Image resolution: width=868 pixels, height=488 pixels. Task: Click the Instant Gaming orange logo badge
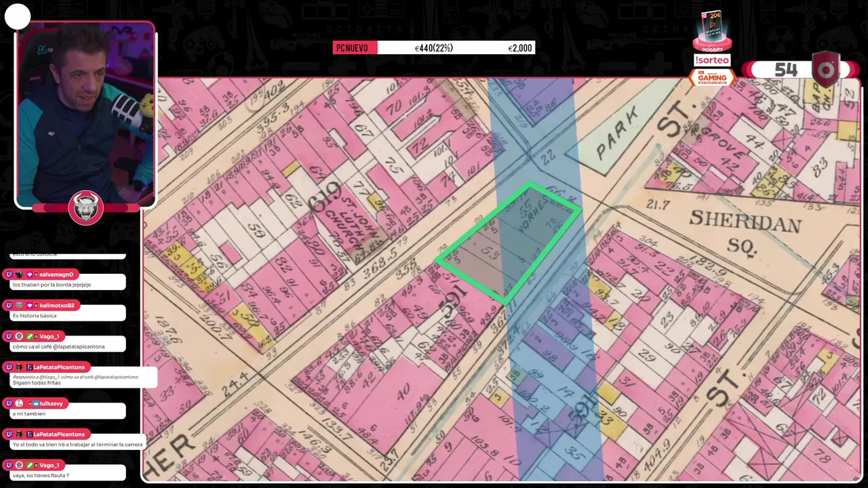click(712, 77)
